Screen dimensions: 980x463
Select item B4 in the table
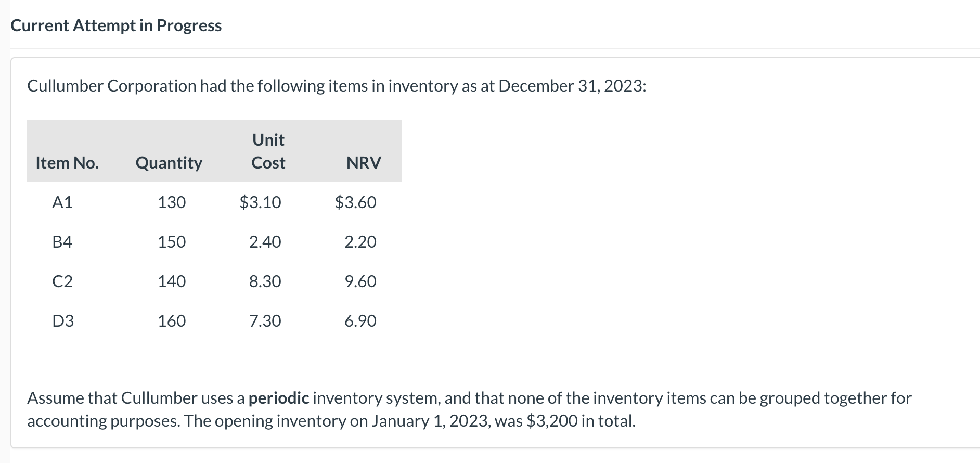(62, 241)
